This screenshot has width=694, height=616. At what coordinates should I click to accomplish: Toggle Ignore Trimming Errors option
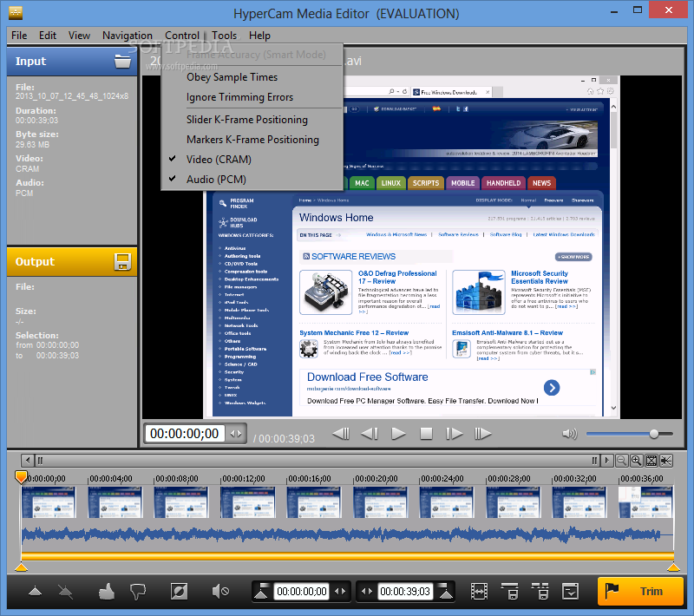click(252, 97)
